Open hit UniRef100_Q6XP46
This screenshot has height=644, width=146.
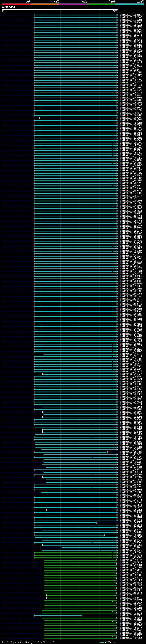131,22
